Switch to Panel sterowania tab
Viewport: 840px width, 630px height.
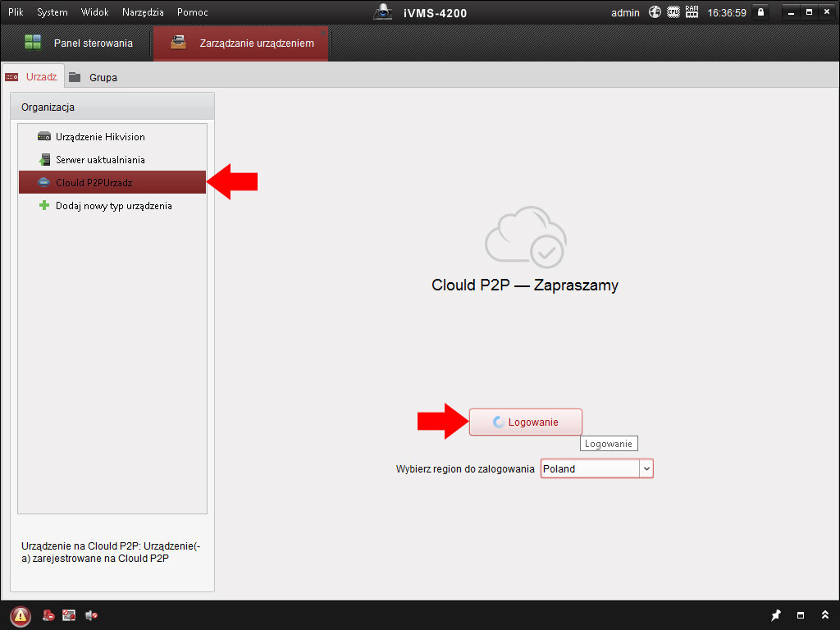point(78,43)
